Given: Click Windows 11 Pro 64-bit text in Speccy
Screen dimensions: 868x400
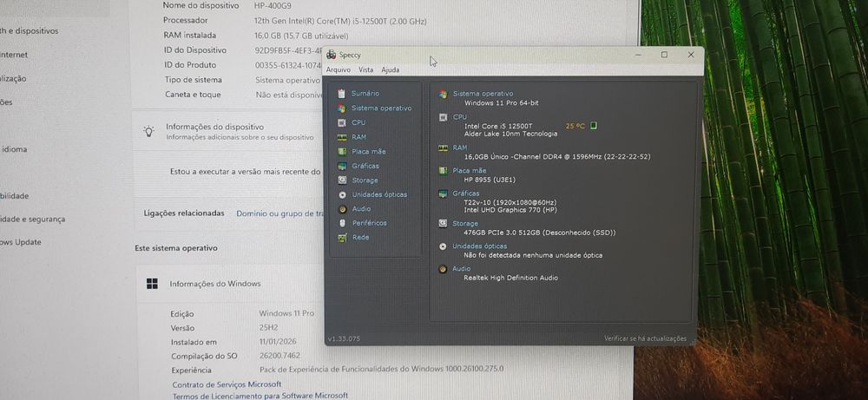Looking at the screenshot, I should 502,103.
